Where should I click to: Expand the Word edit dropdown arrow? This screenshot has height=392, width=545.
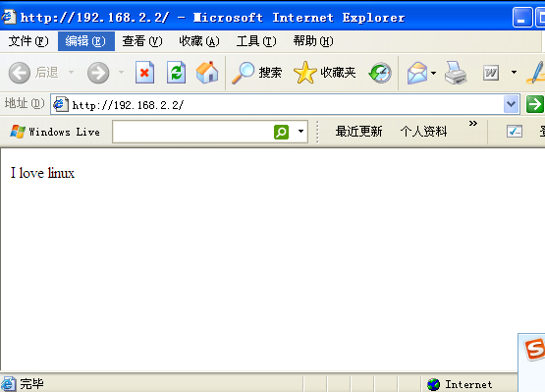coord(514,73)
